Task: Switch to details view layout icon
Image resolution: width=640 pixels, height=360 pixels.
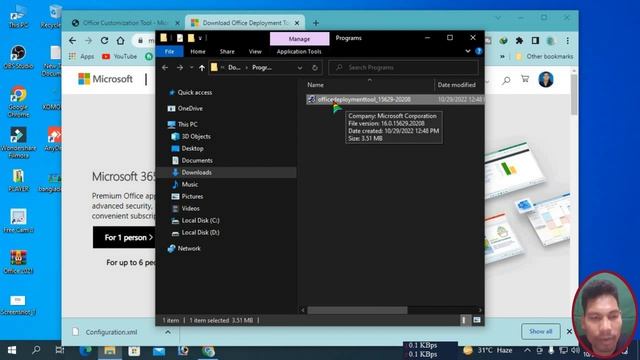Action: coord(463,320)
